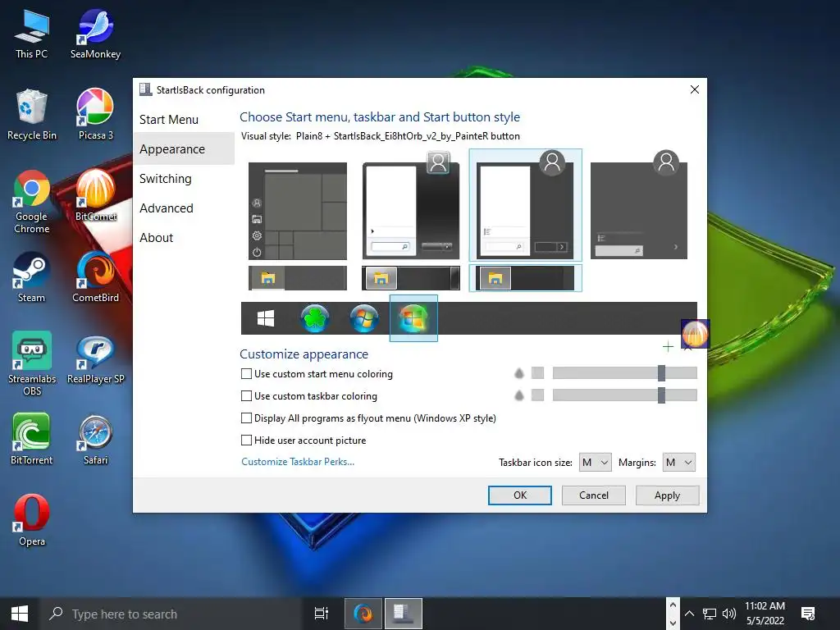Click the Cancel button
Screen dimensions: 840x630
tap(594, 495)
